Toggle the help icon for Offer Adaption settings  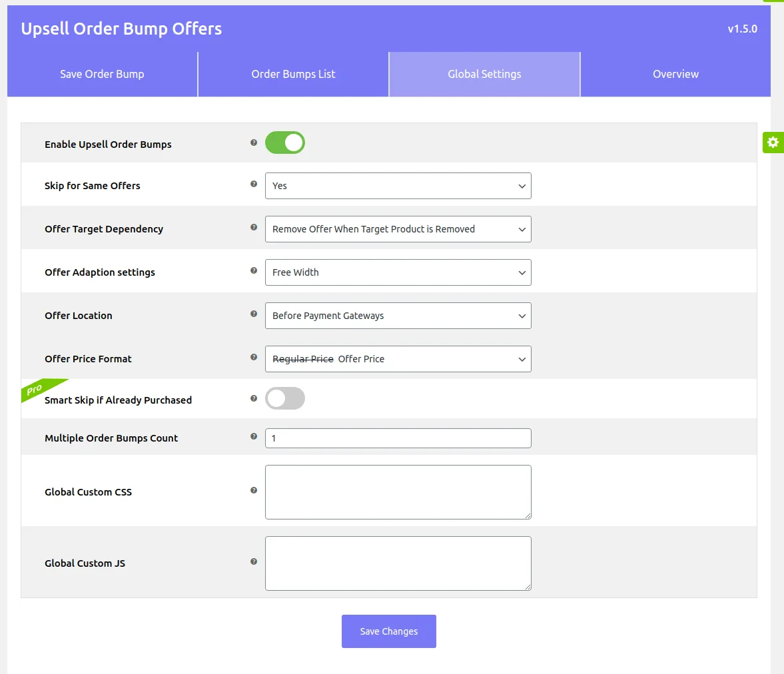click(x=254, y=270)
